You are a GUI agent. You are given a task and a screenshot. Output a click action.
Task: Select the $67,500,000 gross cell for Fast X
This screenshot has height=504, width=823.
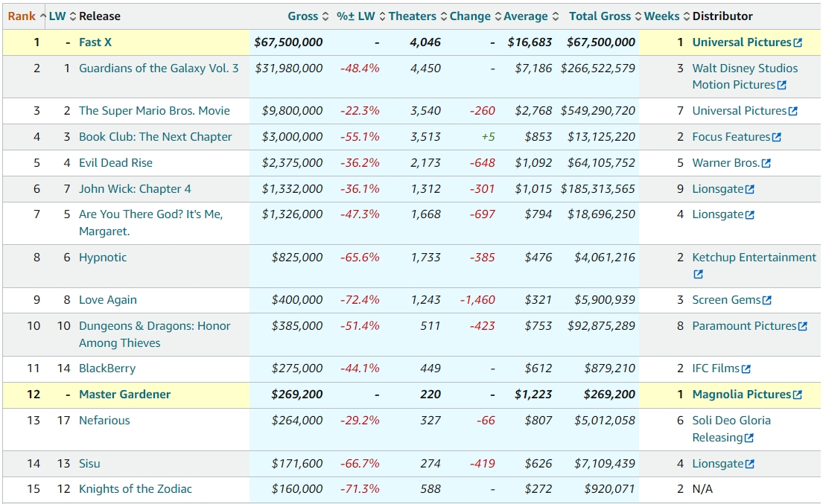(x=288, y=42)
